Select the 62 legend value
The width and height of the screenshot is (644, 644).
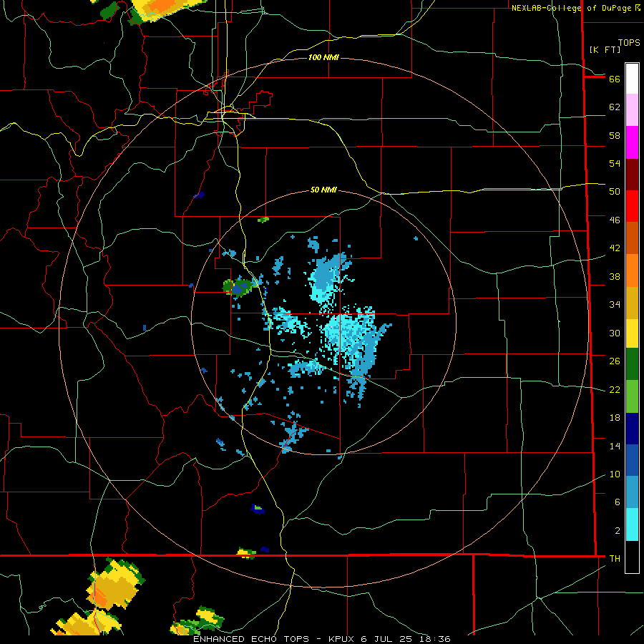[x=615, y=107]
